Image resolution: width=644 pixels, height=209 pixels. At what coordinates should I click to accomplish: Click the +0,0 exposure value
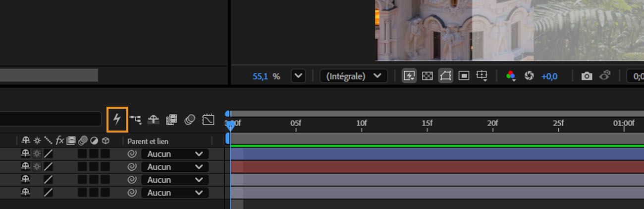click(549, 76)
